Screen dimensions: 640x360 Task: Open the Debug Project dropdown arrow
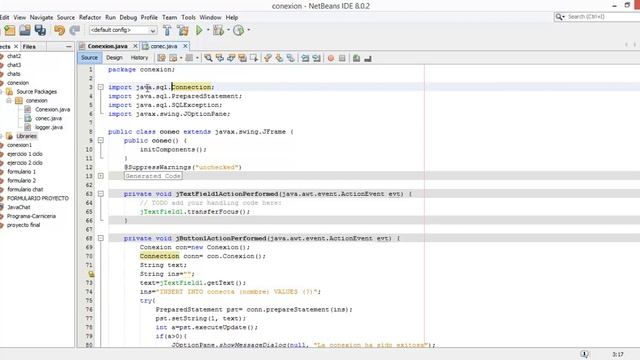pos(228,30)
